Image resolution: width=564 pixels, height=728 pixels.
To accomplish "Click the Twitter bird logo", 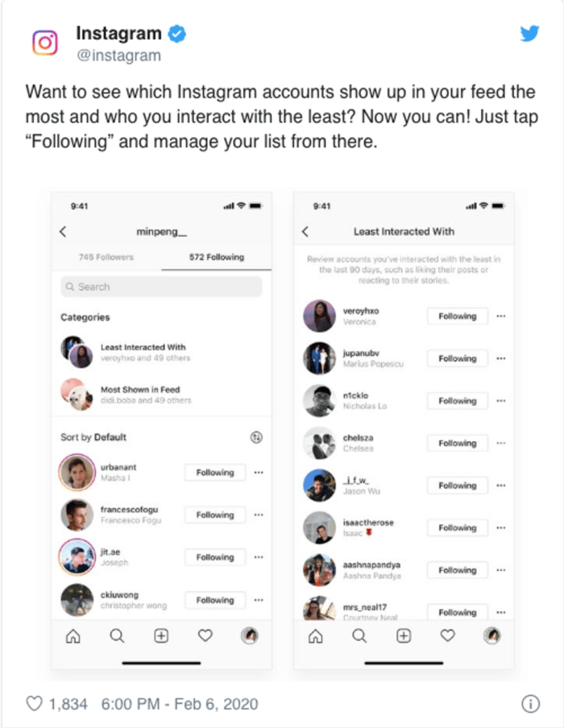I will tap(529, 34).
